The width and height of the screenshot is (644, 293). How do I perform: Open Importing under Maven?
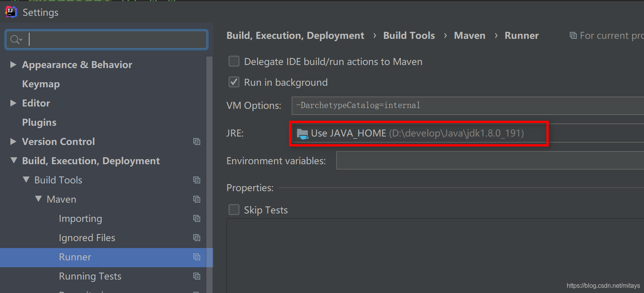pos(80,218)
